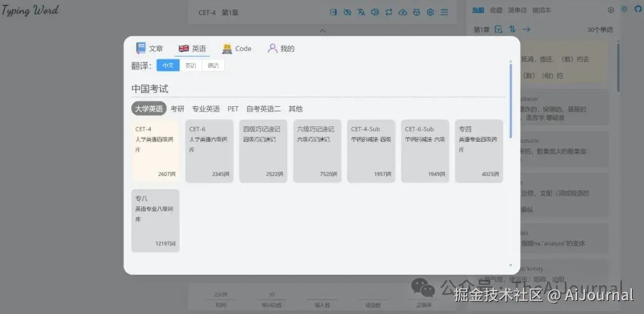Open the CET-6 dictionary card
Image resolution: width=644 pixels, height=314 pixels.
pyautogui.click(x=209, y=151)
